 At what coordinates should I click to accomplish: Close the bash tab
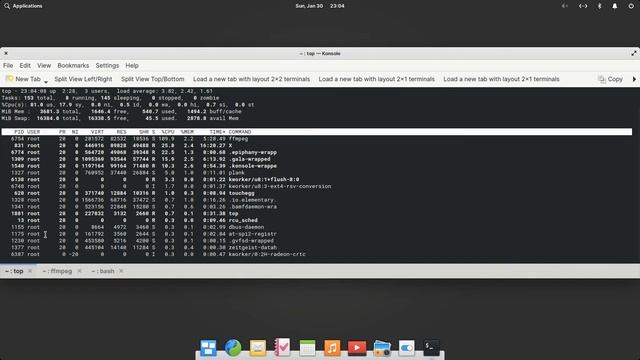point(121,271)
